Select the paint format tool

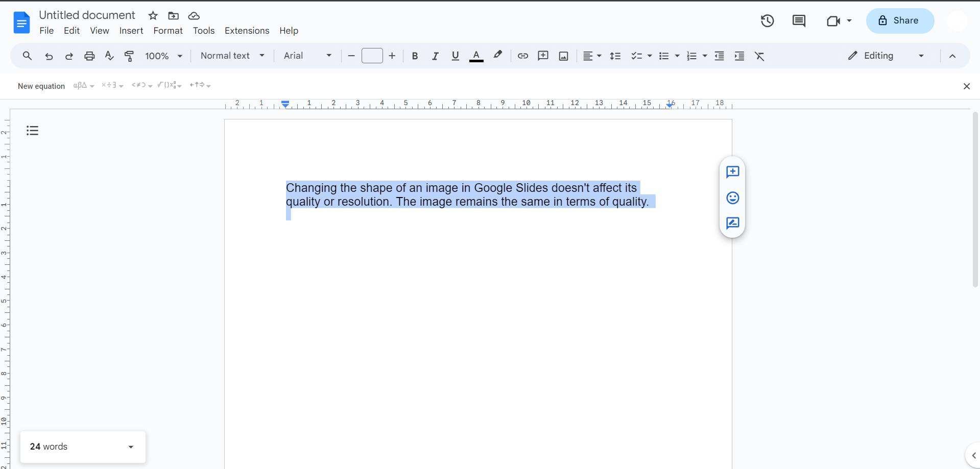pyautogui.click(x=129, y=56)
